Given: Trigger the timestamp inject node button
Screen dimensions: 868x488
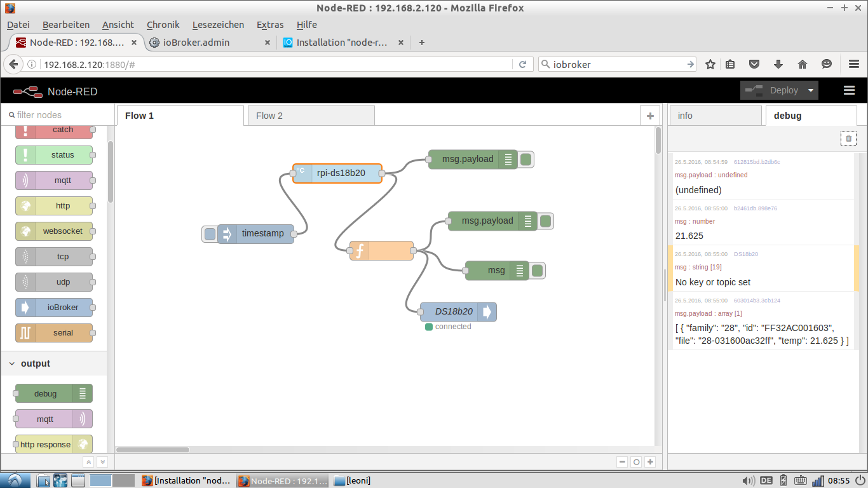Looking at the screenshot, I should (x=210, y=234).
